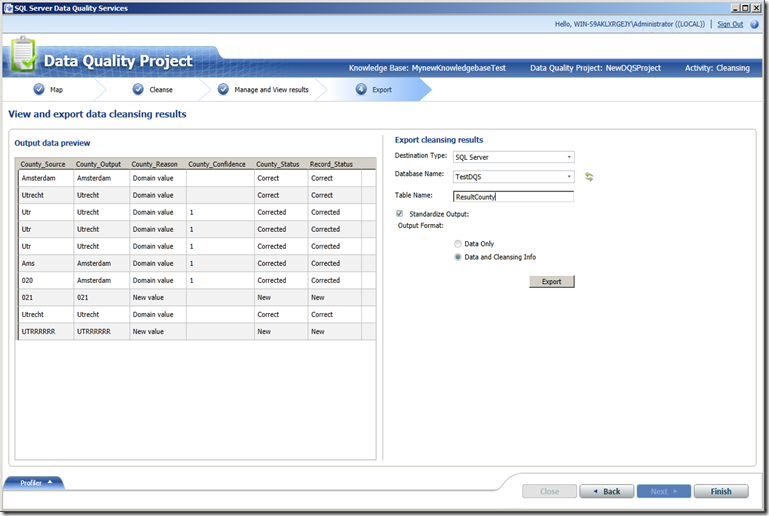
Task: Click the Export step number 4 icon
Action: click(x=361, y=89)
